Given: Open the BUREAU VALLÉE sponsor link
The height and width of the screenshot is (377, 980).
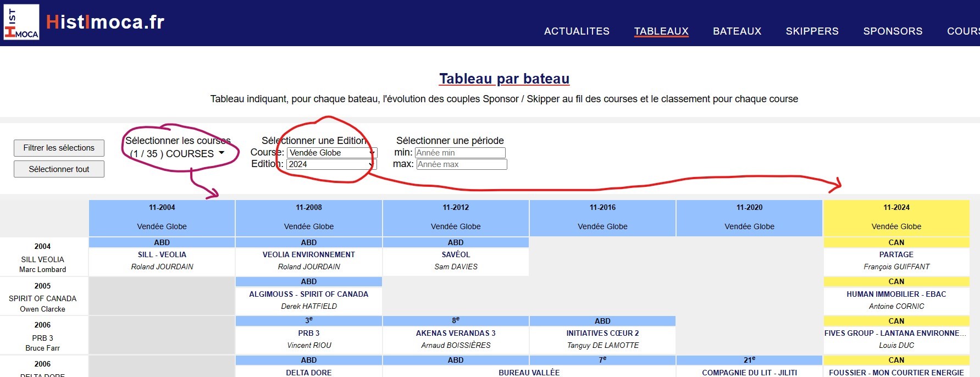Looking at the screenshot, I should pyautogui.click(x=529, y=372).
